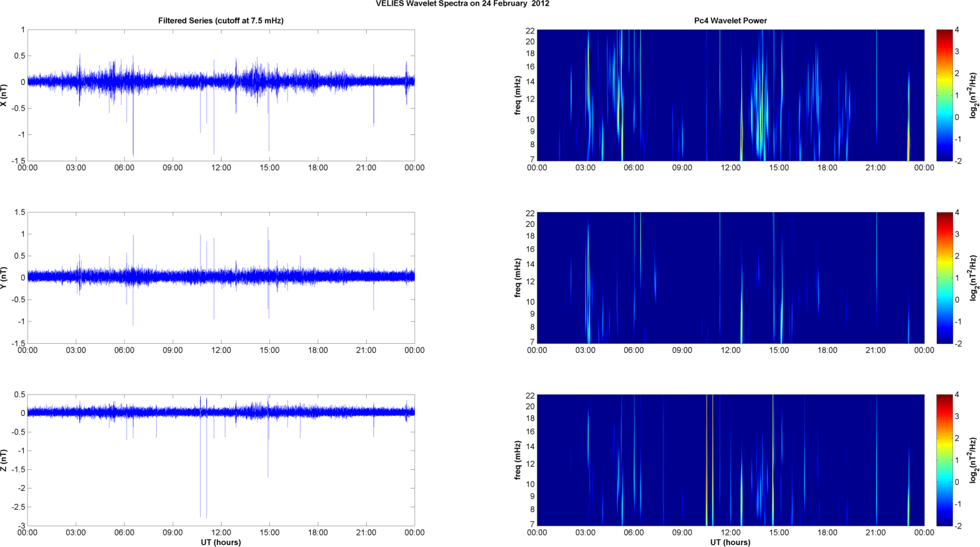This screenshot has height=547, width=980.
Task: Click "UT (hours)" below the bottom wavelet spectrum
Action: pyautogui.click(x=730, y=542)
